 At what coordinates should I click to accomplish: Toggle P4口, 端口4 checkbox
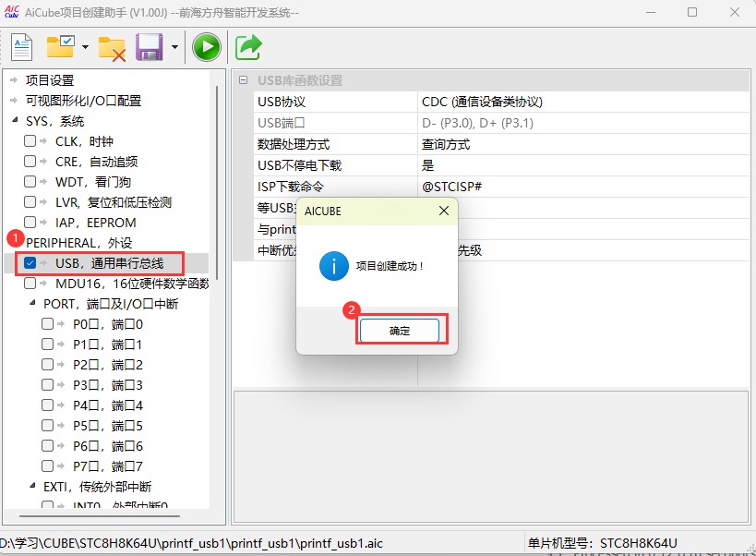(x=47, y=405)
